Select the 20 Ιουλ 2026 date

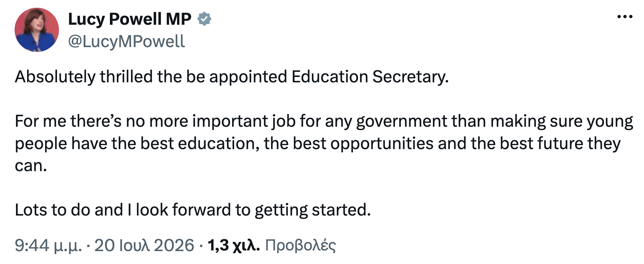[144, 245]
